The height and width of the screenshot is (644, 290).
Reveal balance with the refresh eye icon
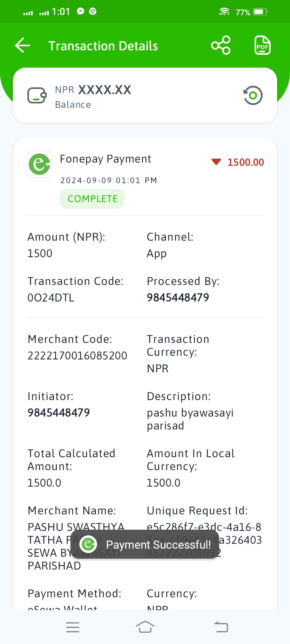point(253,95)
